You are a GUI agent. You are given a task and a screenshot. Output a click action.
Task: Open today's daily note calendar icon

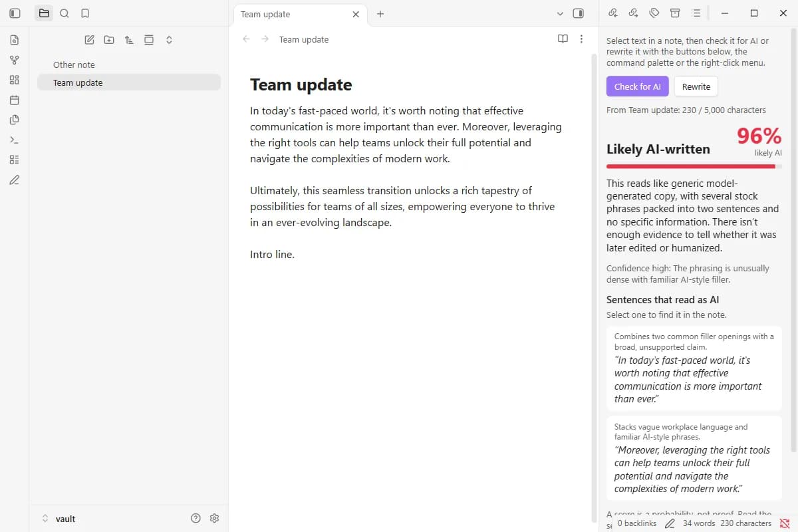pos(15,100)
